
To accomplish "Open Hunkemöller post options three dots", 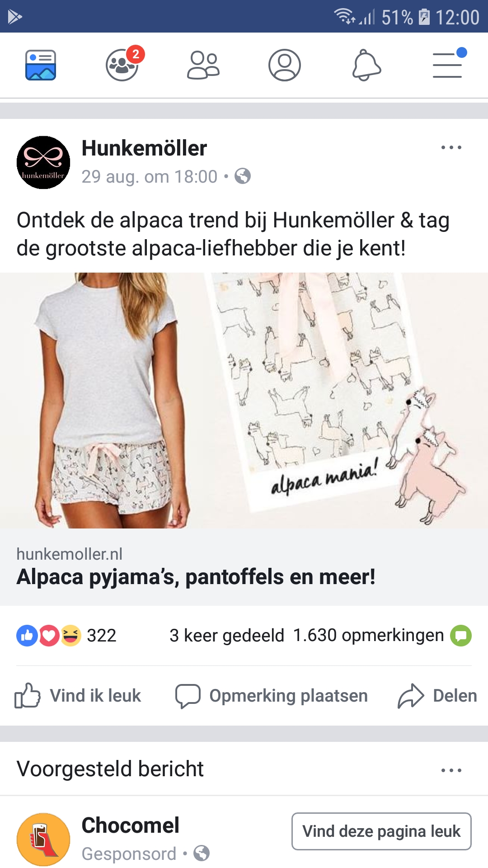I will pos(451,147).
